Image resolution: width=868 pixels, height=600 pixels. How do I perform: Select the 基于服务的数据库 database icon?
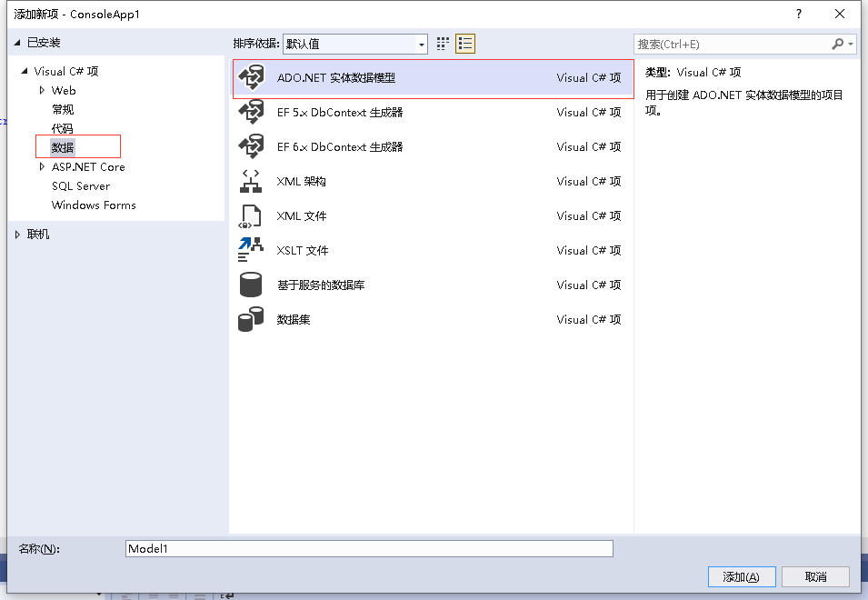tap(250, 285)
